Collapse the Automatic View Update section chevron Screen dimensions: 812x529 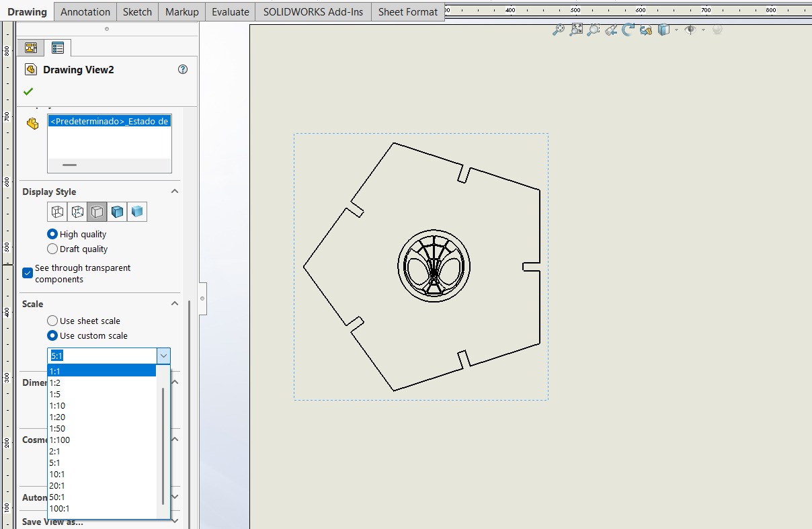click(x=175, y=497)
